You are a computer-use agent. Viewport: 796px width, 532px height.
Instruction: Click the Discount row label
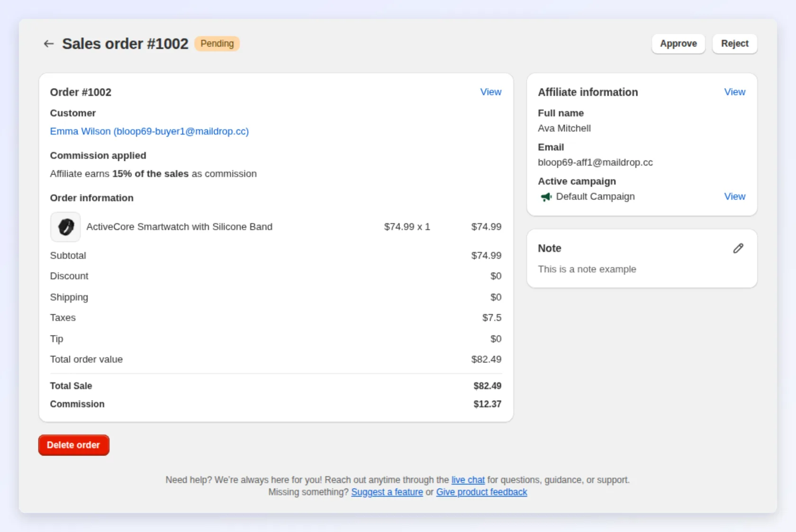point(69,276)
